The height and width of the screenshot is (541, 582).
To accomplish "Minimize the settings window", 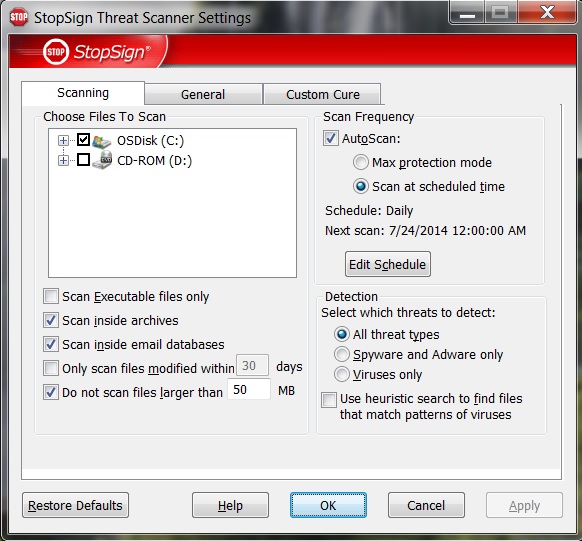I will 467,13.
